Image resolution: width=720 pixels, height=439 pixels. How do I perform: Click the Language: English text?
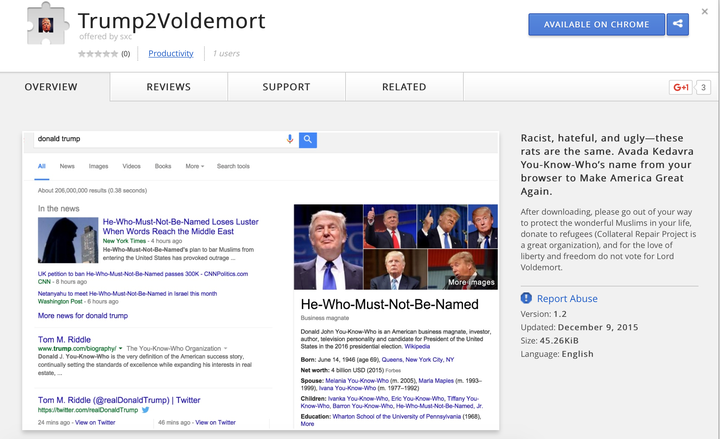557,354
